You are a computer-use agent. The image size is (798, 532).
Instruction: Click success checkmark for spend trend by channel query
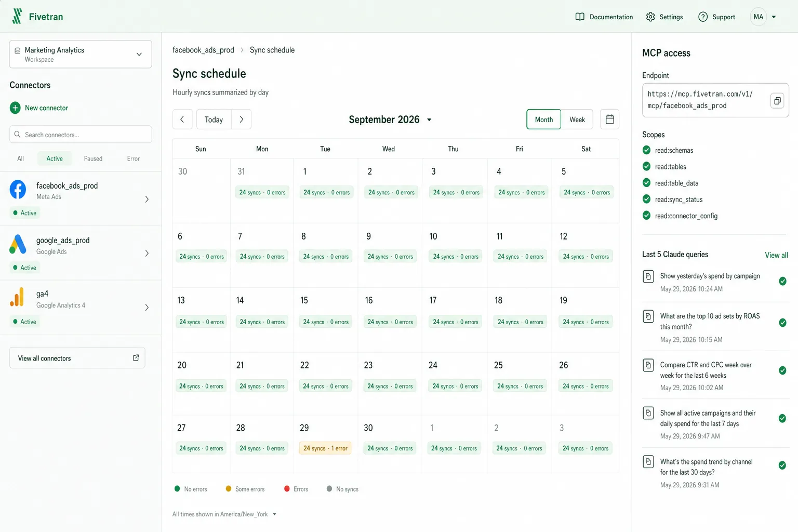782,465
